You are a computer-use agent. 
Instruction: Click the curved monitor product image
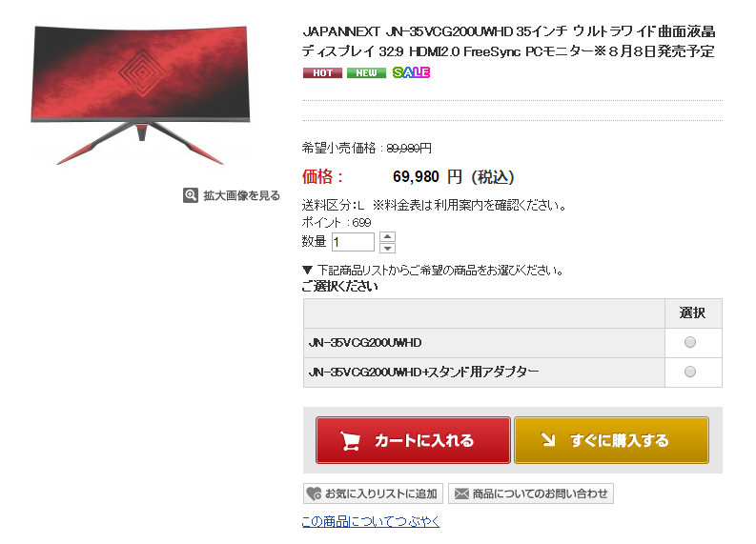click(140, 95)
